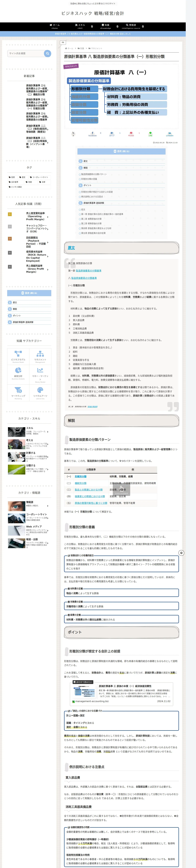Open the スキル menu item

pyautogui.click(x=80, y=26)
